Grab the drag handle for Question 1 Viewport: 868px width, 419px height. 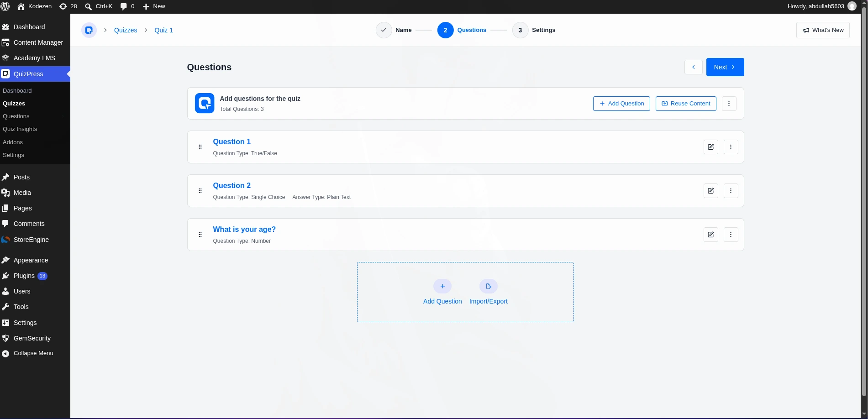200,147
